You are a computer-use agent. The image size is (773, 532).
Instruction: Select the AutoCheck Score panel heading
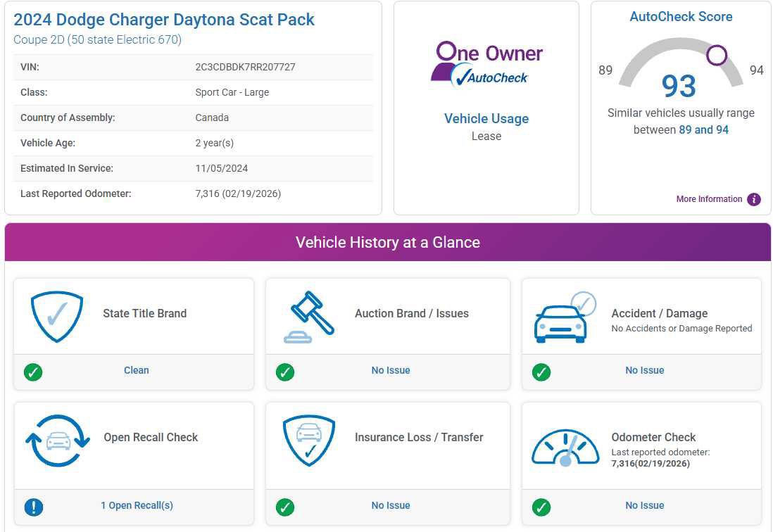point(680,16)
